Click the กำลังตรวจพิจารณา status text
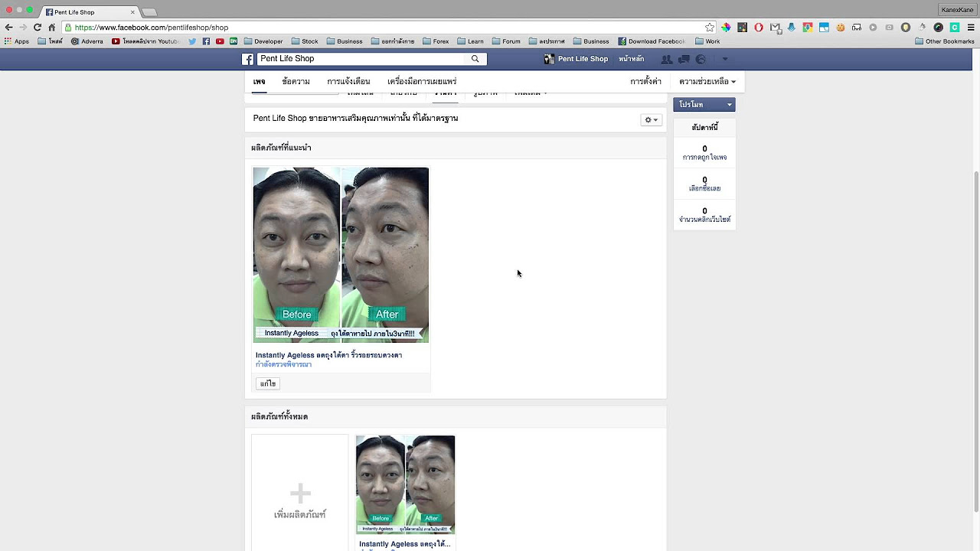The height and width of the screenshot is (551, 980). (283, 365)
